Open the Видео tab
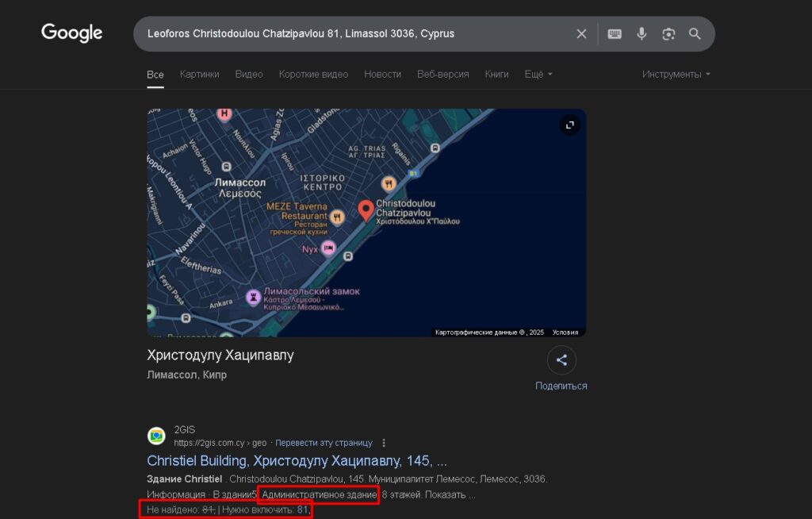The width and height of the screenshot is (812, 519). click(249, 74)
